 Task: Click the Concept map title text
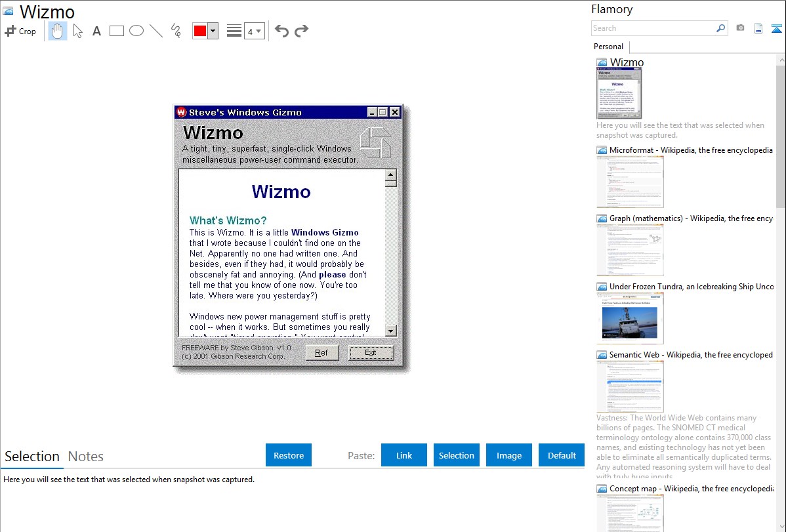coord(692,488)
